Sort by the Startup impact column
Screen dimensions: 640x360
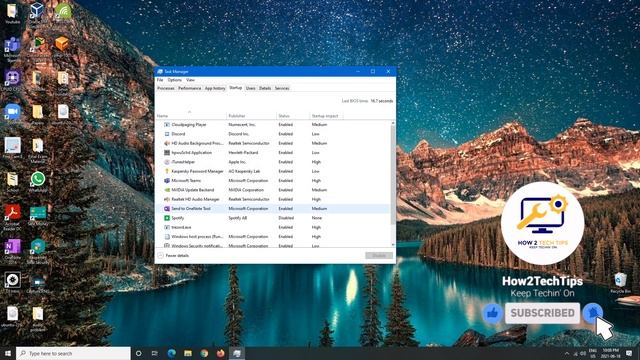tap(326, 116)
